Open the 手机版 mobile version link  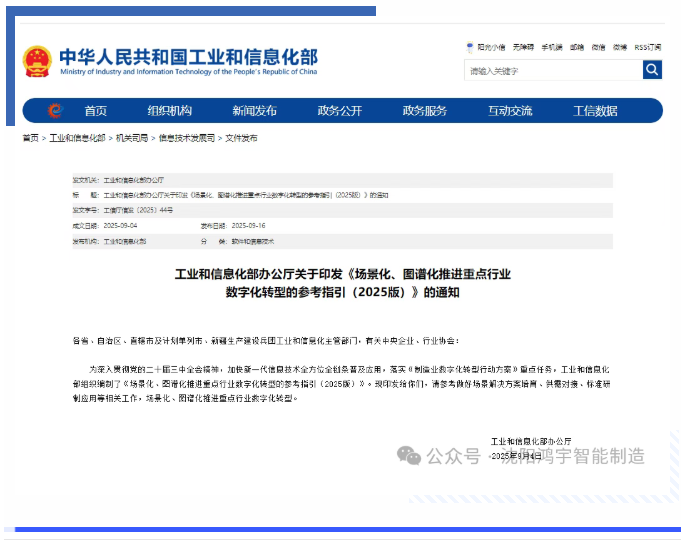point(552,47)
